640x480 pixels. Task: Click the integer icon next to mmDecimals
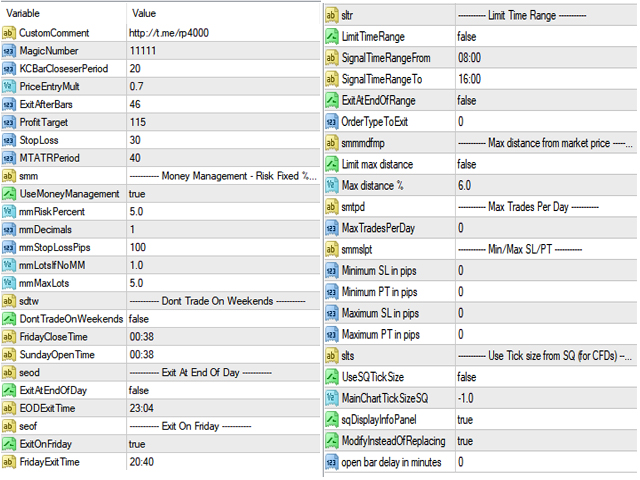pos(9,229)
